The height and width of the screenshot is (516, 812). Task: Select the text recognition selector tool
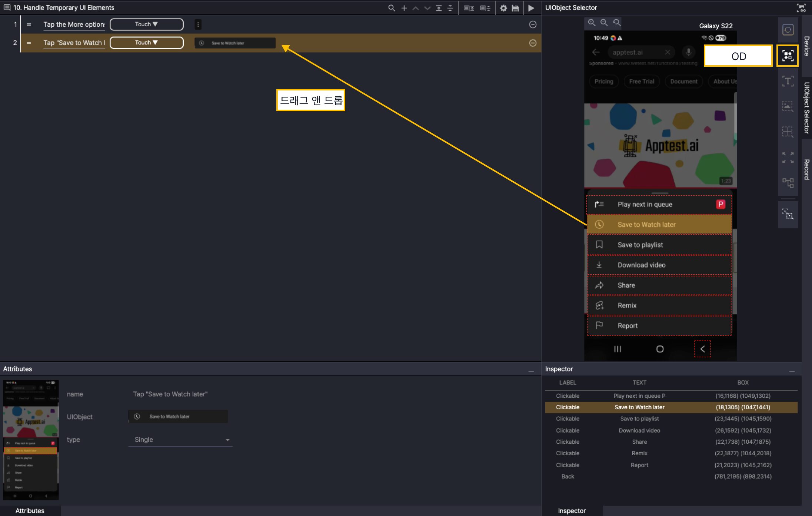[788, 81]
